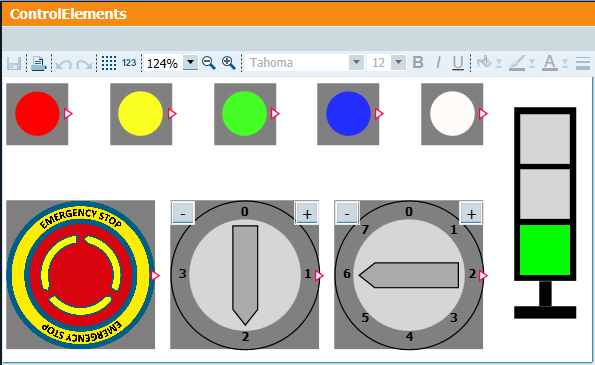Viewport: 595px width, 365px height.
Task: Open the 124% zoom dropdown arrow
Action: pyautogui.click(x=190, y=62)
